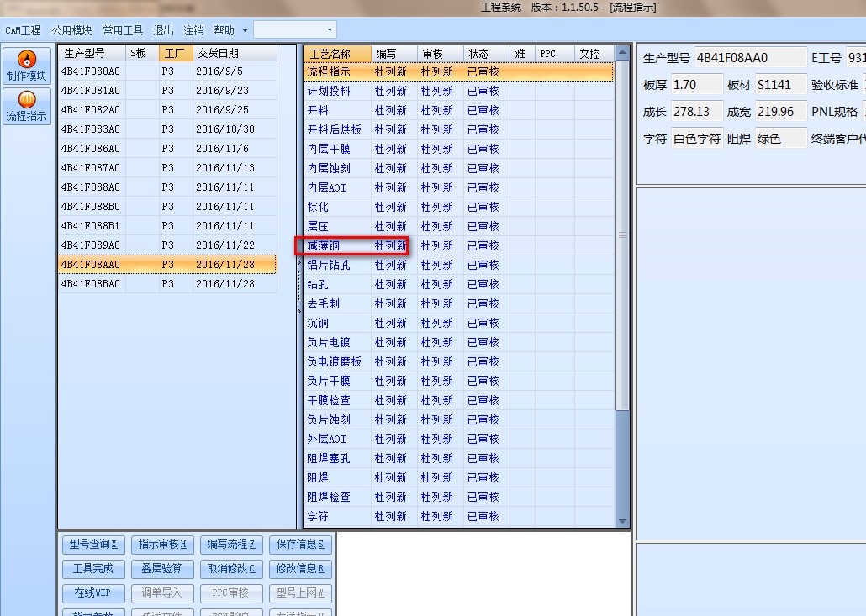Click the 退出 menu item

[163, 30]
